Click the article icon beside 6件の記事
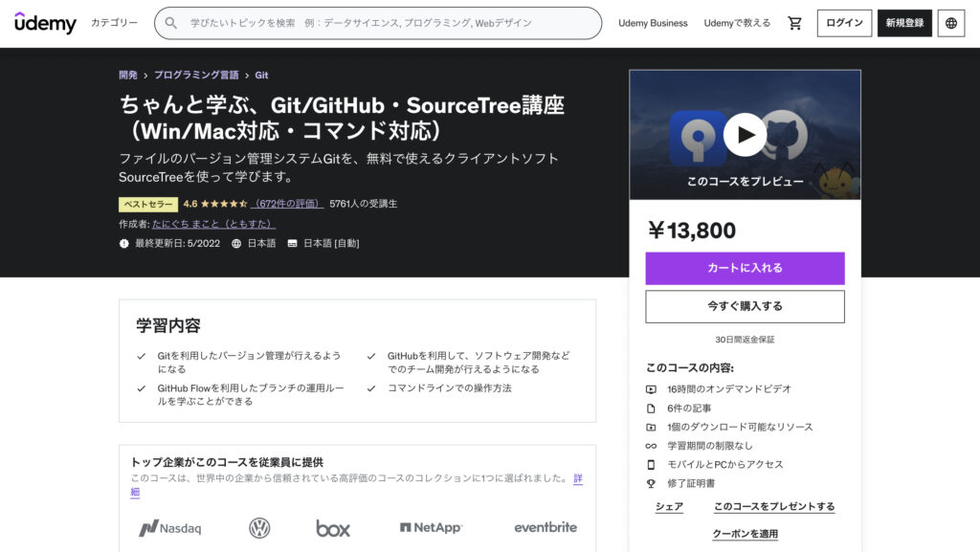The width and height of the screenshot is (980, 552). (x=651, y=408)
